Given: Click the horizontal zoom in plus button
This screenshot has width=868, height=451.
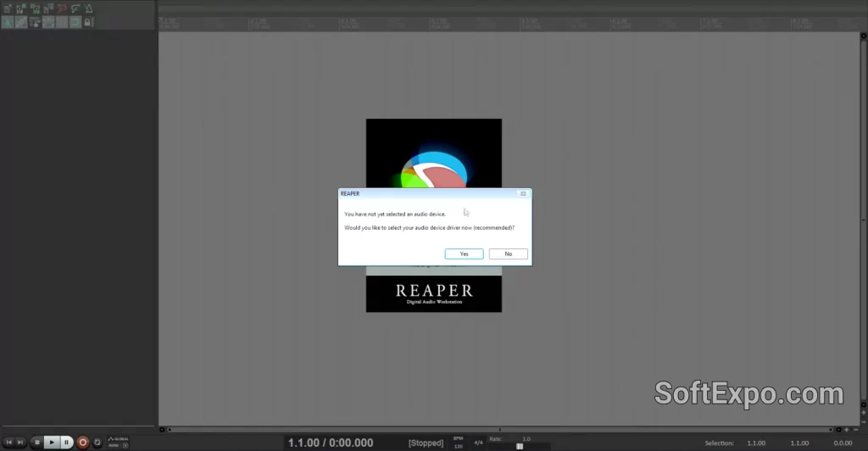Looking at the screenshot, I should click(x=847, y=430).
